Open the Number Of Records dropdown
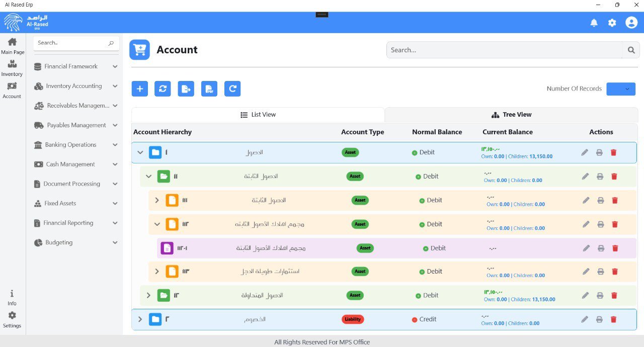This screenshot has height=347, width=644. coord(621,89)
